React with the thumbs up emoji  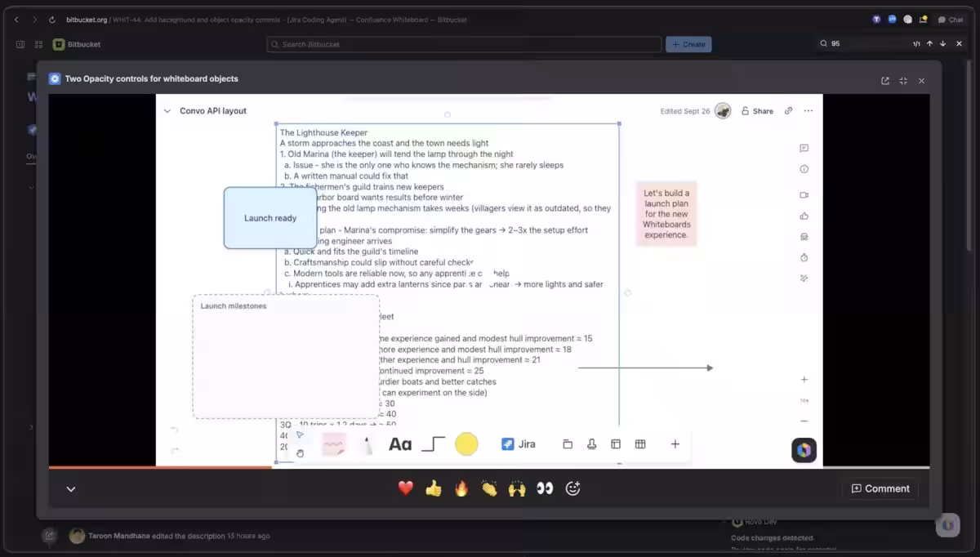click(x=434, y=488)
